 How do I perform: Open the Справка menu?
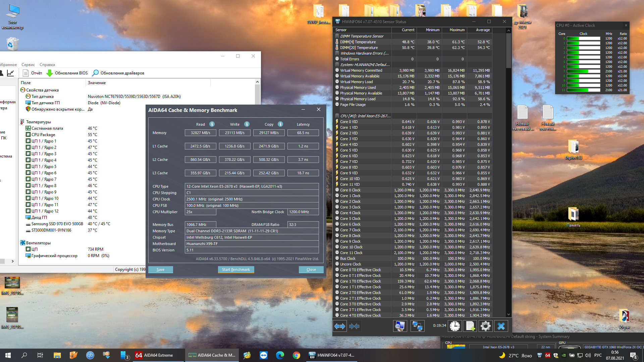[x=47, y=65]
